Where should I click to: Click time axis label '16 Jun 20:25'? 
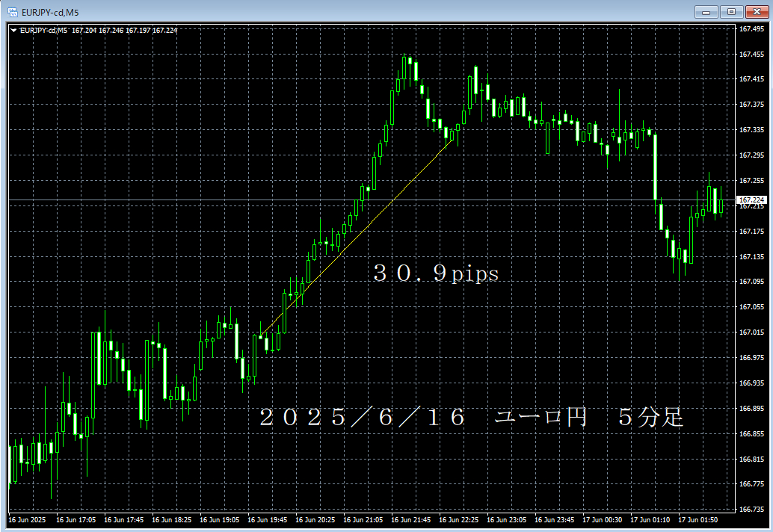[315, 520]
